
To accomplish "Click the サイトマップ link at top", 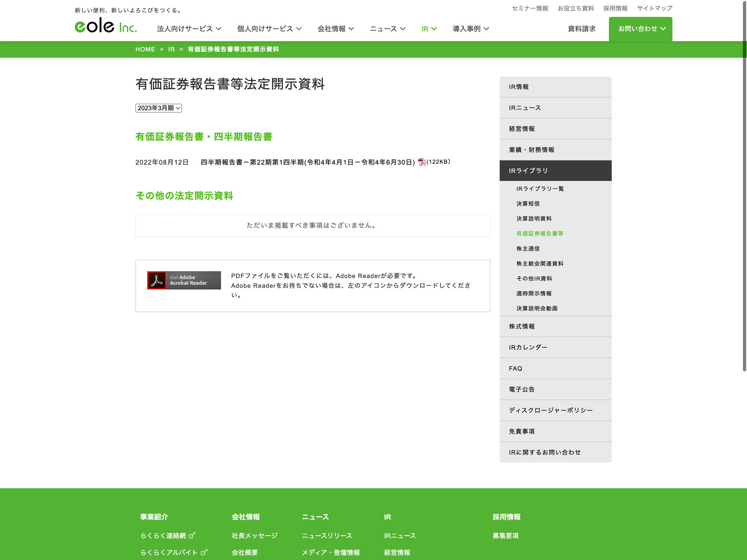I will [x=655, y=8].
